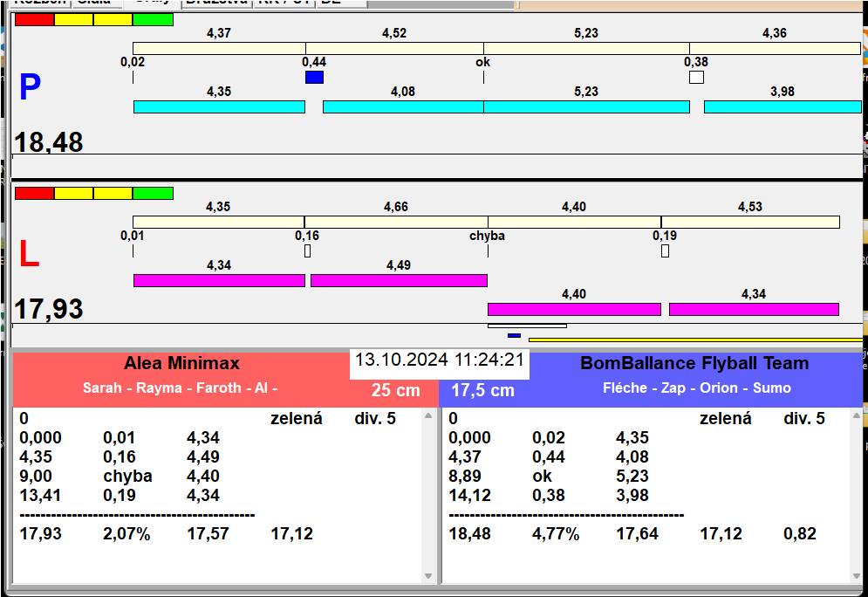The width and height of the screenshot is (868, 597).
Task: Click the white pass marker below 0,38
Action: pyautogui.click(x=696, y=78)
